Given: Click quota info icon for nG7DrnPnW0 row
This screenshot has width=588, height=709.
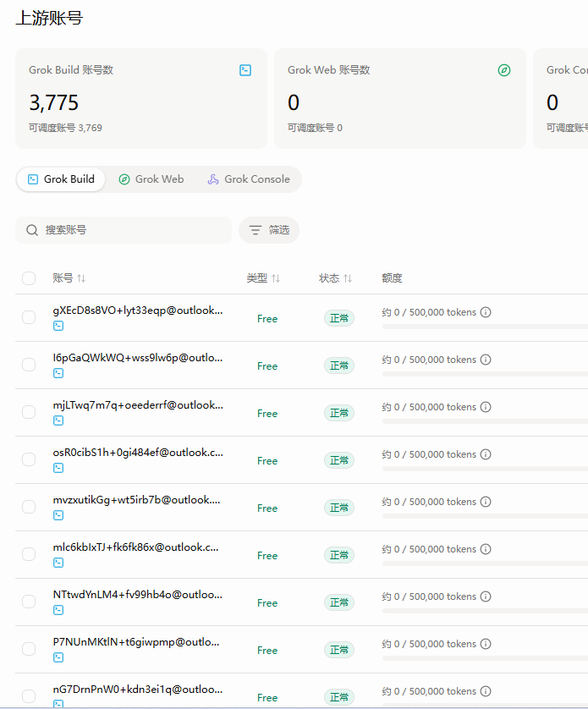Looking at the screenshot, I should 486,691.
